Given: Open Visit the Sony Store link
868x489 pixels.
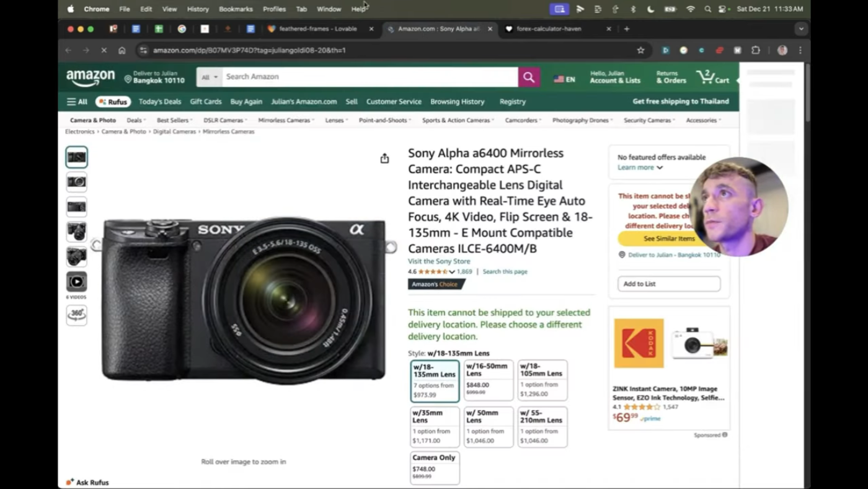Looking at the screenshot, I should point(439,261).
